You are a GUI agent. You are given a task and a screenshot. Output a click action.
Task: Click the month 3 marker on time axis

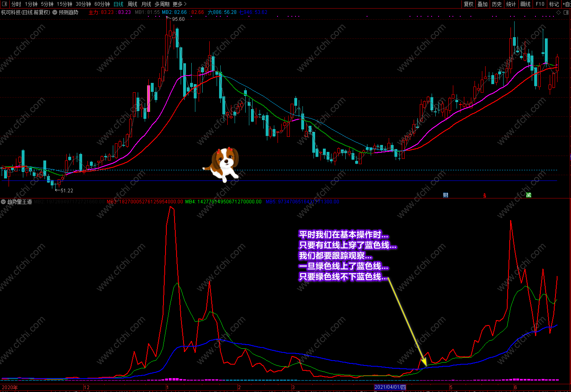point(293,387)
